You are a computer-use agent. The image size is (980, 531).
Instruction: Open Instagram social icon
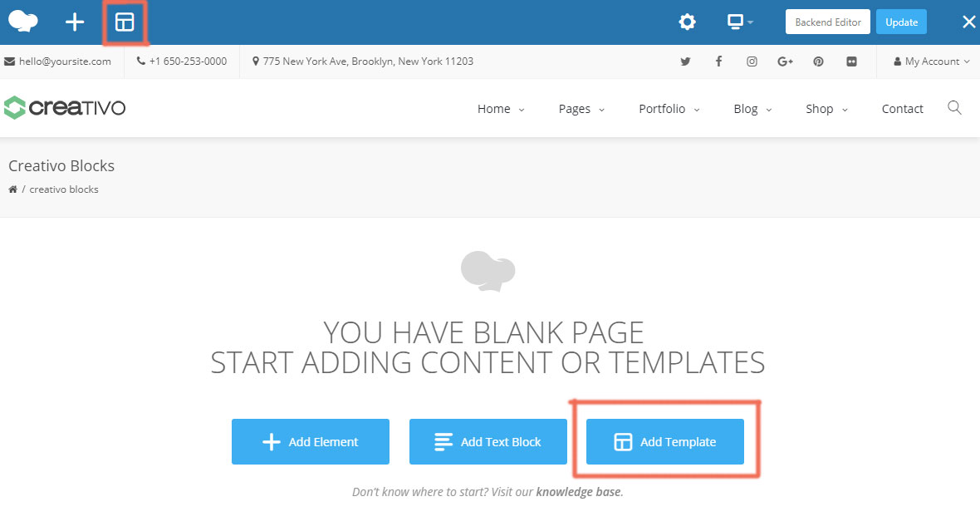tap(752, 61)
